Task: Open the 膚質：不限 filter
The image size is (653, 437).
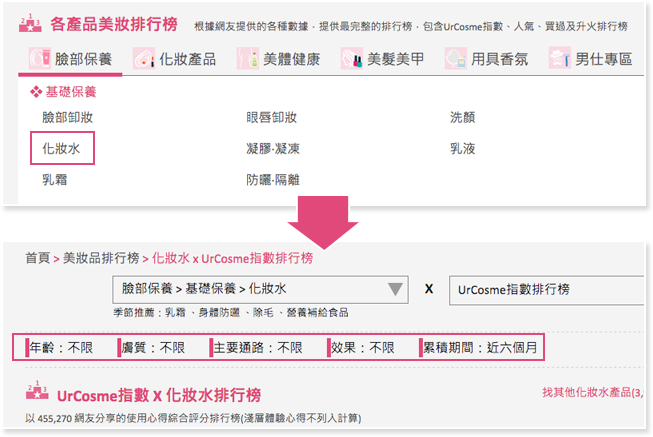Action: click(x=152, y=347)
